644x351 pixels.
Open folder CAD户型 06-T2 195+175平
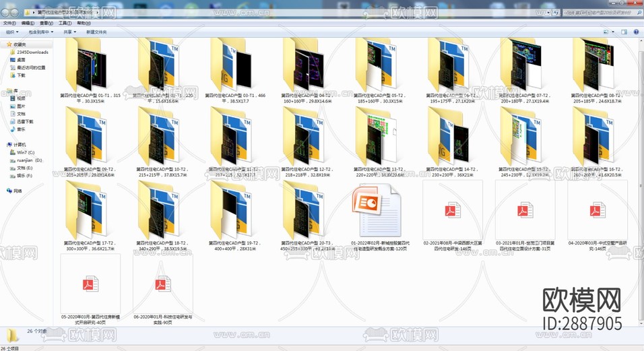point(453,70)
